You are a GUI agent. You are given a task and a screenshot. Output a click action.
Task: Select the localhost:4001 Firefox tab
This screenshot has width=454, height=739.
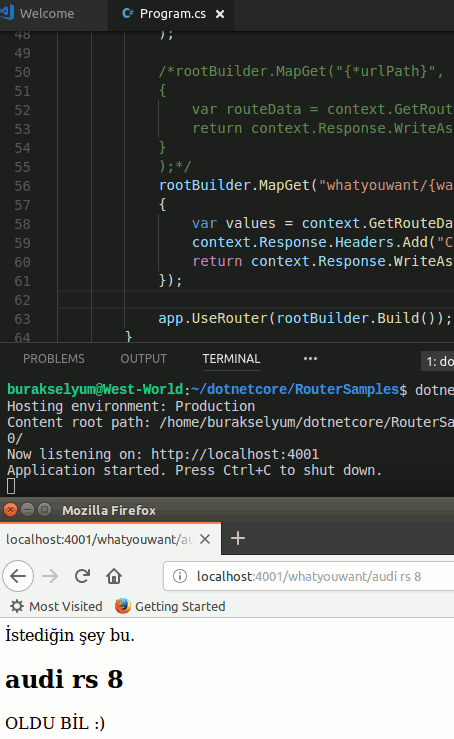coord(110,539)
